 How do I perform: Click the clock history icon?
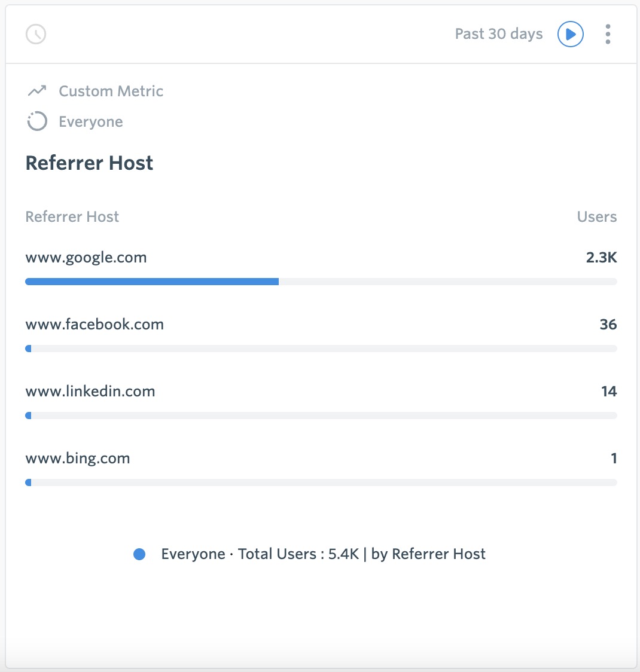click(x=36, y=34)
